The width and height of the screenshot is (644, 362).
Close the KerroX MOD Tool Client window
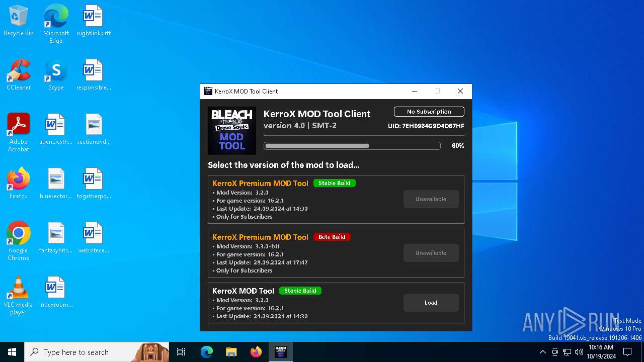[460, 91]
